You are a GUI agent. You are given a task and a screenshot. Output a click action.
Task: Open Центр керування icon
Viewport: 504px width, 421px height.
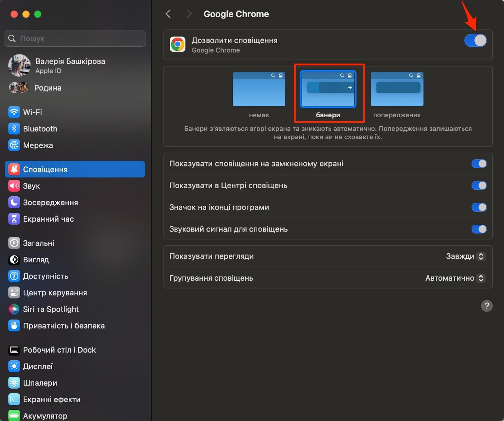coord(14,293)
